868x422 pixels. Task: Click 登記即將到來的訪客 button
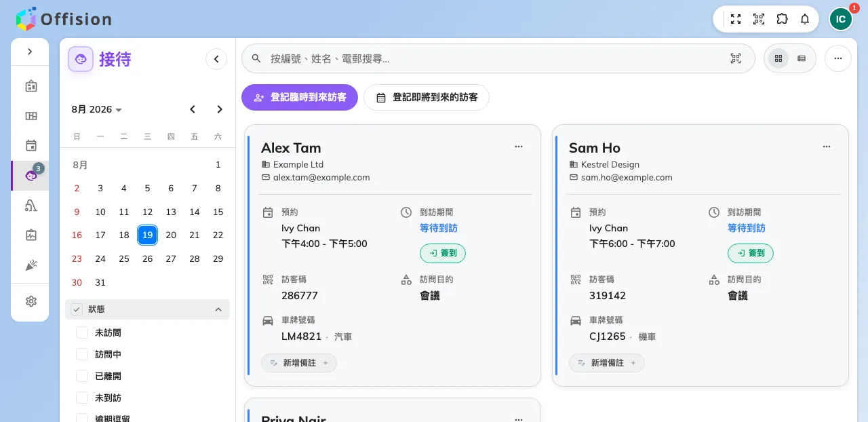point(427,97)
